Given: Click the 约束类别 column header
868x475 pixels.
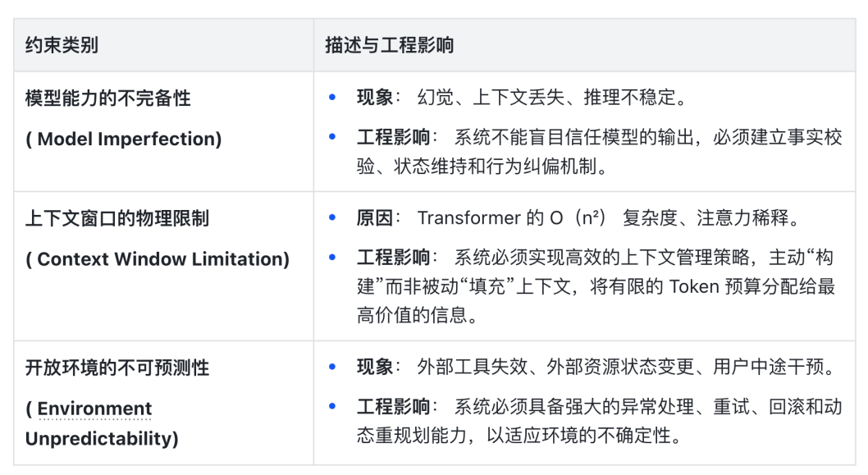Looking at the screenshot, I should click(62, 44).
